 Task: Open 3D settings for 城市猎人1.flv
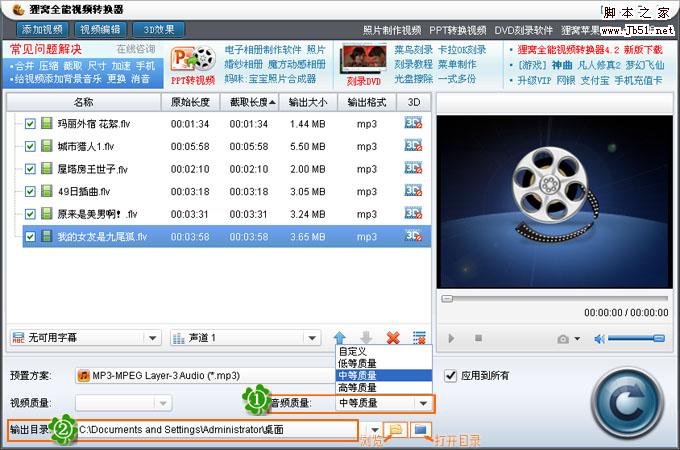pos(413,146)
